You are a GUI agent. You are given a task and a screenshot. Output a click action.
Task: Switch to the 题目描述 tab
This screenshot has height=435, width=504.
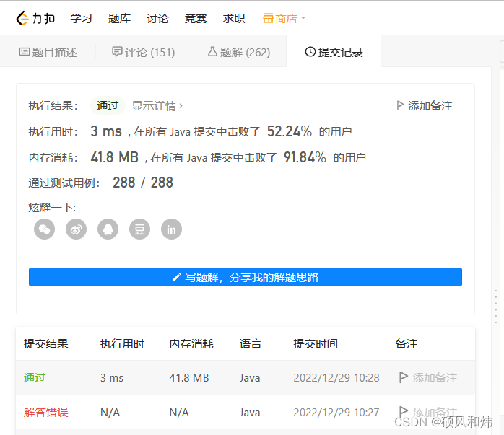pos(48,52)
